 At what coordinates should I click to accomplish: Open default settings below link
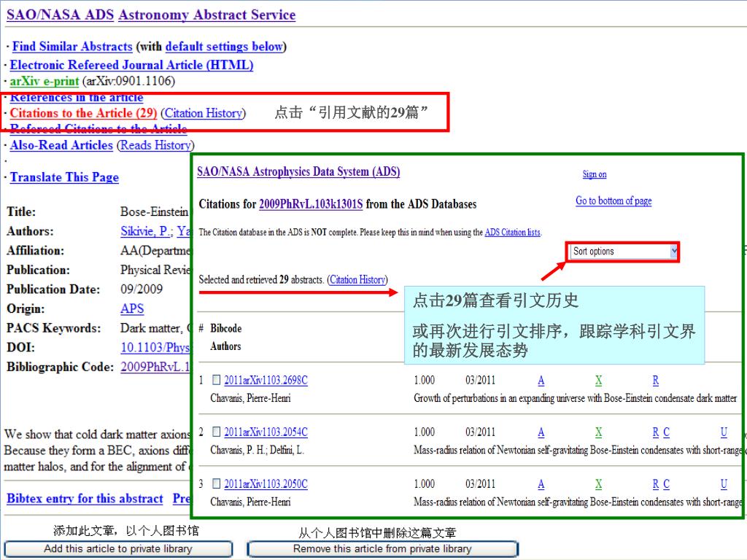click(225, 47)
